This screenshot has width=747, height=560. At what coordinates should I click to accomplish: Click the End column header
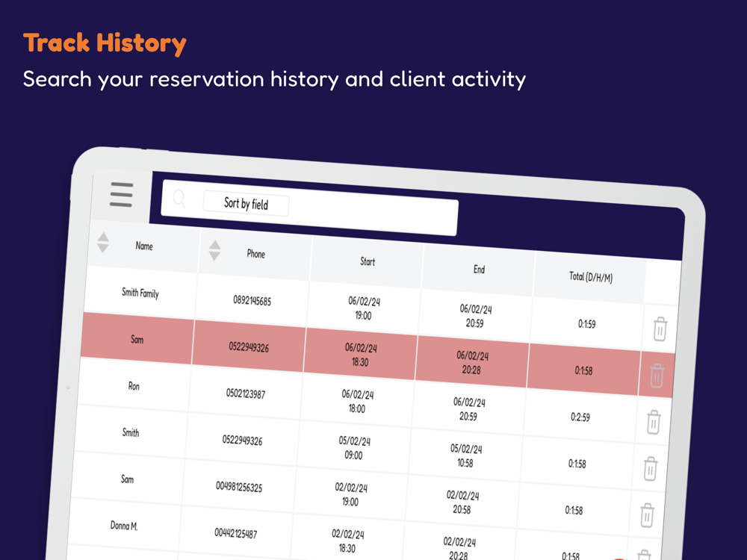pos(479,269)
